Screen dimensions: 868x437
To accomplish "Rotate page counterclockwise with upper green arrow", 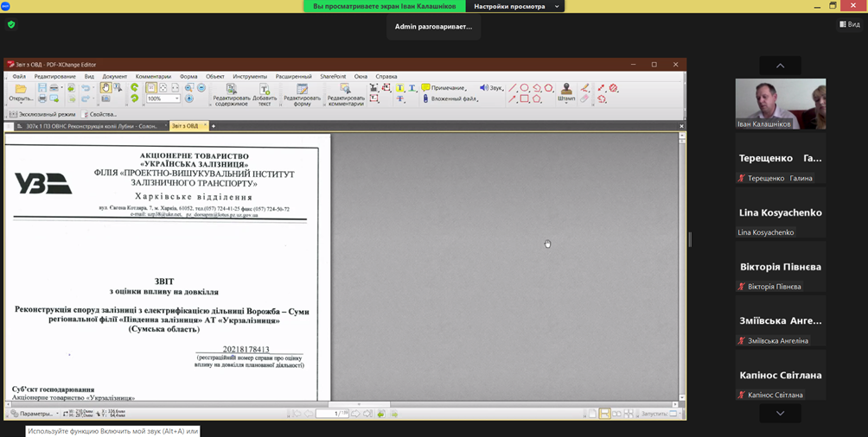I will pyautogui.click(x=135, y=87).
